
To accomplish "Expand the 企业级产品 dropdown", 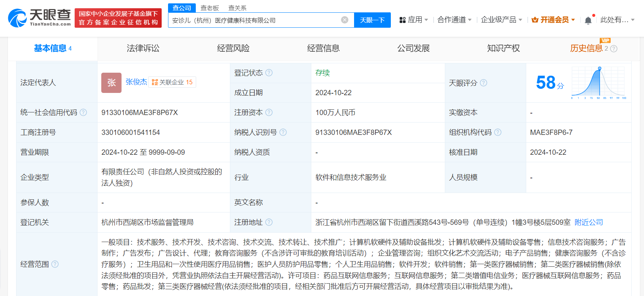I will tap(501, 20).
